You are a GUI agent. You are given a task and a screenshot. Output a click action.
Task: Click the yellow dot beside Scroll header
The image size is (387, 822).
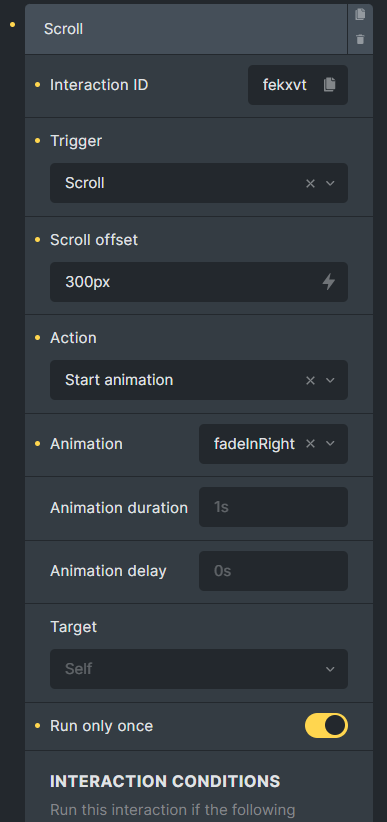pos(13,25)
